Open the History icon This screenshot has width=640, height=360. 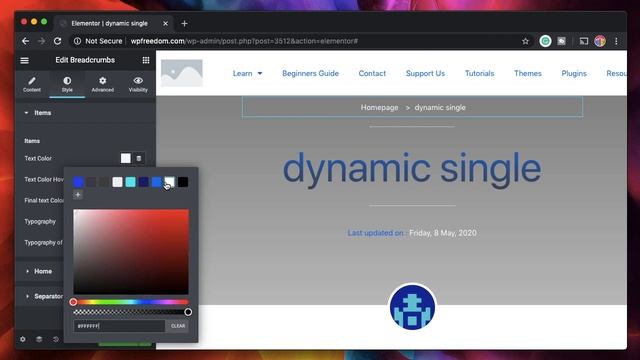(x=56, y=339)
